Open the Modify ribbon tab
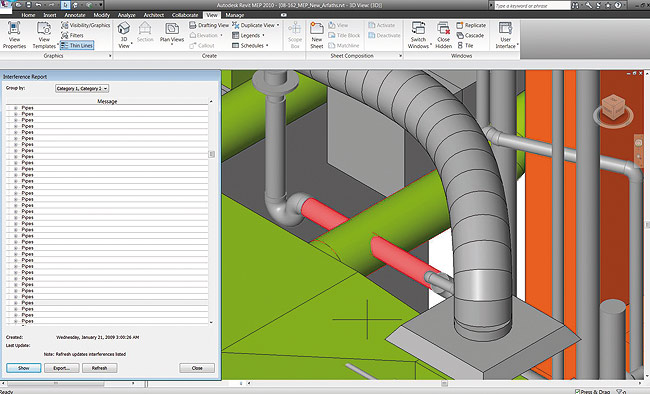Image resolution: width=650 pixels, height=394 pixels. 102,15
